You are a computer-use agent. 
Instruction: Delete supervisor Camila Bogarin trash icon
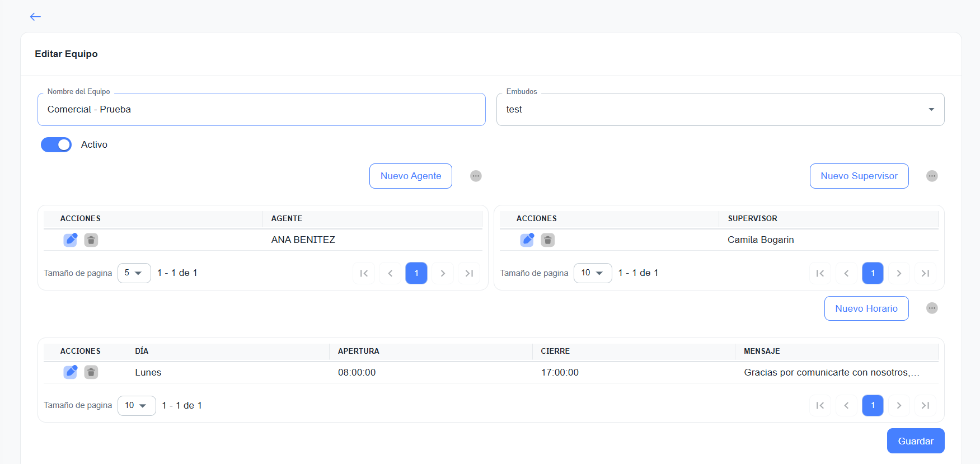tap(548, 240)
